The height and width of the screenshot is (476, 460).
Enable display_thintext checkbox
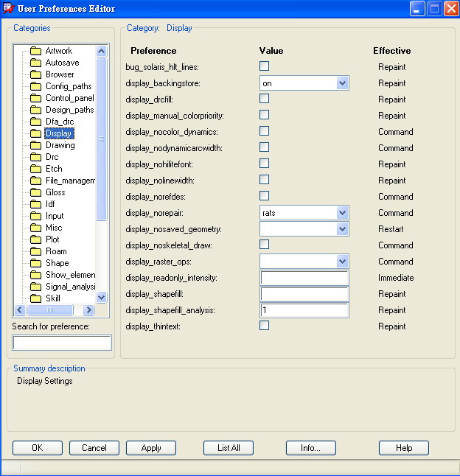[x=264, y=326]
